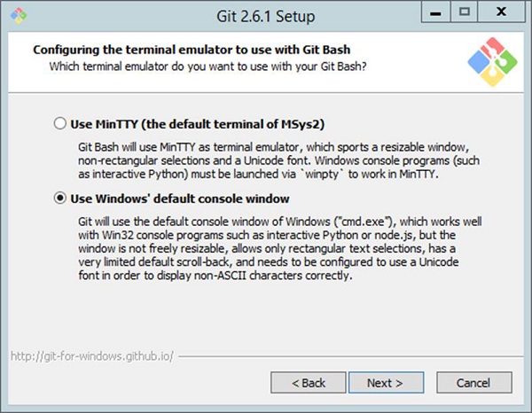The height and width of the screenshot is (413, 532).
Task: Proceed with the Next button
Action: click(x=384, y=383)
